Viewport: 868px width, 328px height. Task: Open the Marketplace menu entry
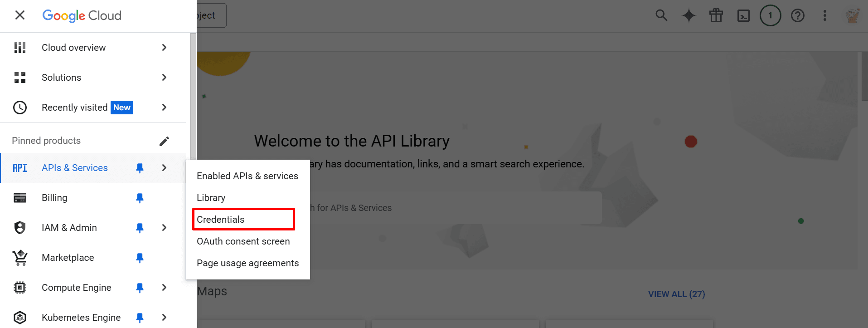[x=93, y=258]
